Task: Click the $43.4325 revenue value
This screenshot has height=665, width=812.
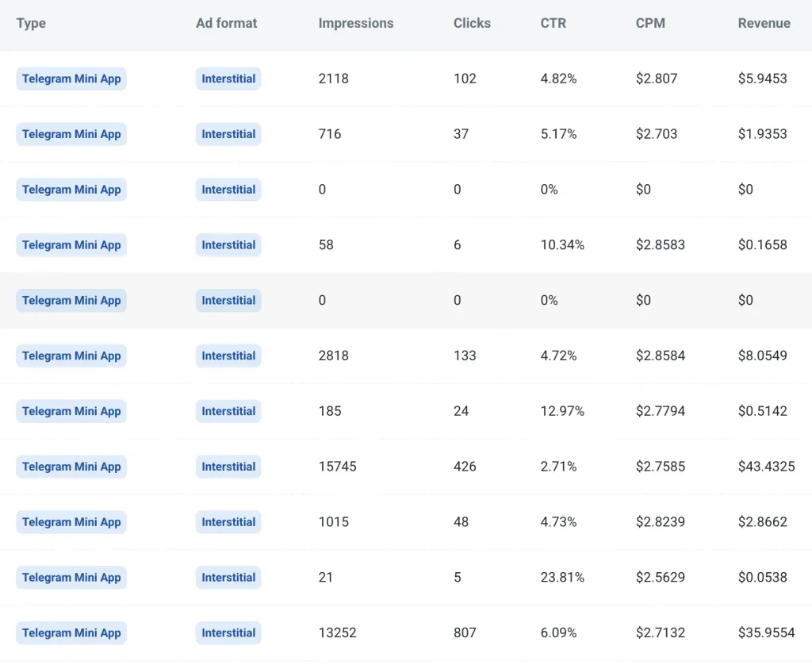Action: 766,467
